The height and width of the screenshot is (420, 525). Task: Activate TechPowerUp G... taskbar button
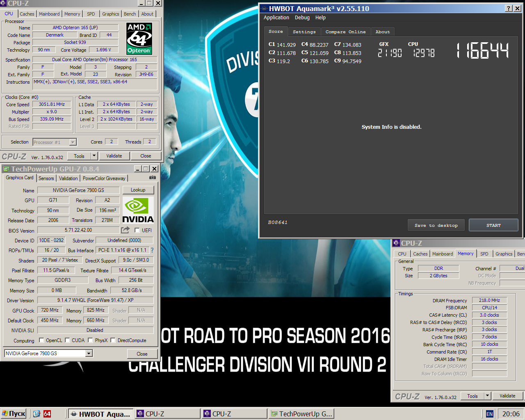301,414
